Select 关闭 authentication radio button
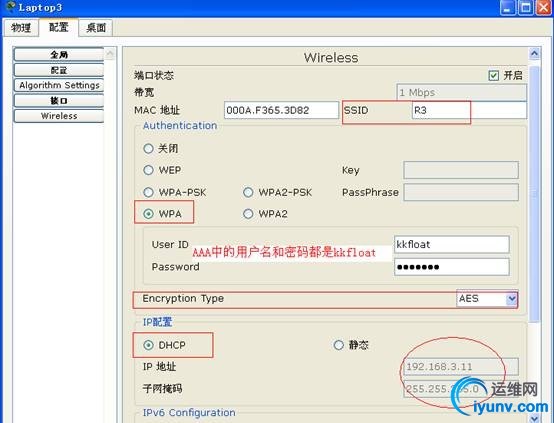The image size is (554, 423). point(148,148)
